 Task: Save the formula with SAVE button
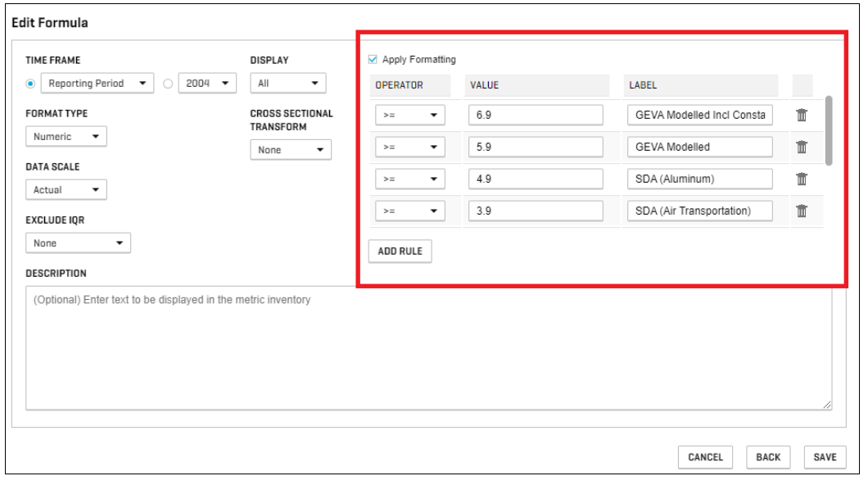click(x=825, y=457)
